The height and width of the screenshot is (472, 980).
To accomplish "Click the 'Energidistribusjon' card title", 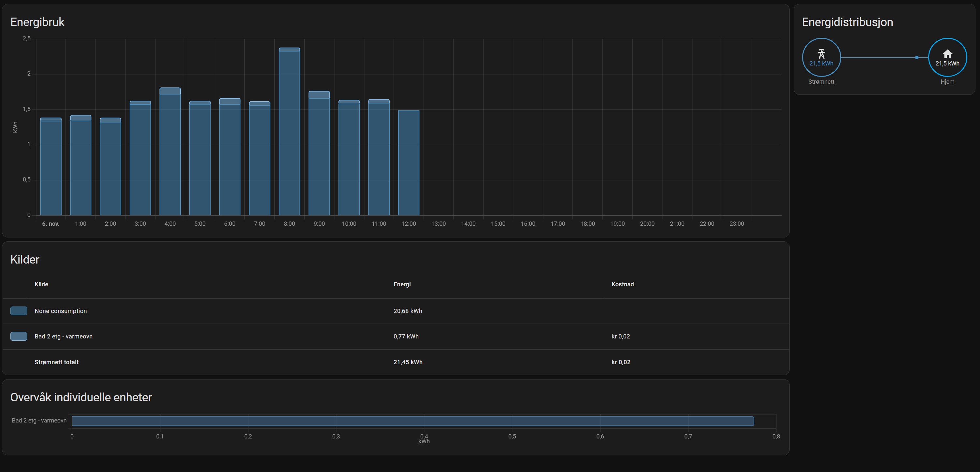I will pyautogui.click(x=847, y=22).
